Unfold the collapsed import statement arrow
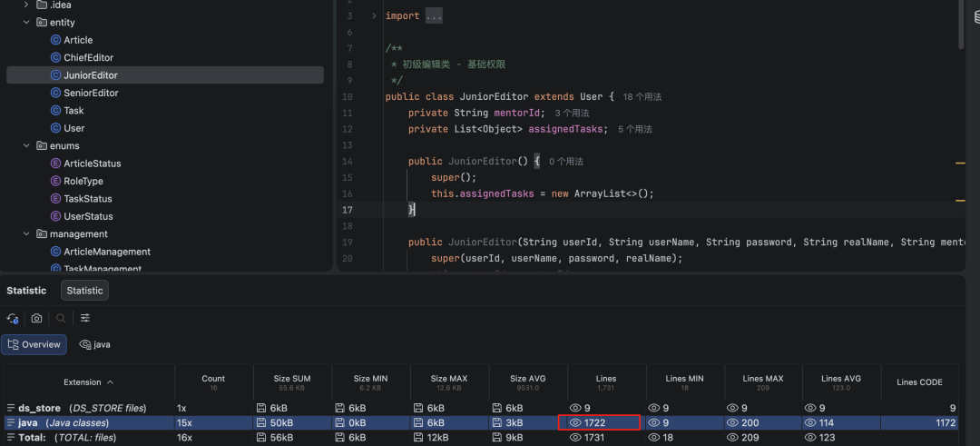 (x=374, y=16)
